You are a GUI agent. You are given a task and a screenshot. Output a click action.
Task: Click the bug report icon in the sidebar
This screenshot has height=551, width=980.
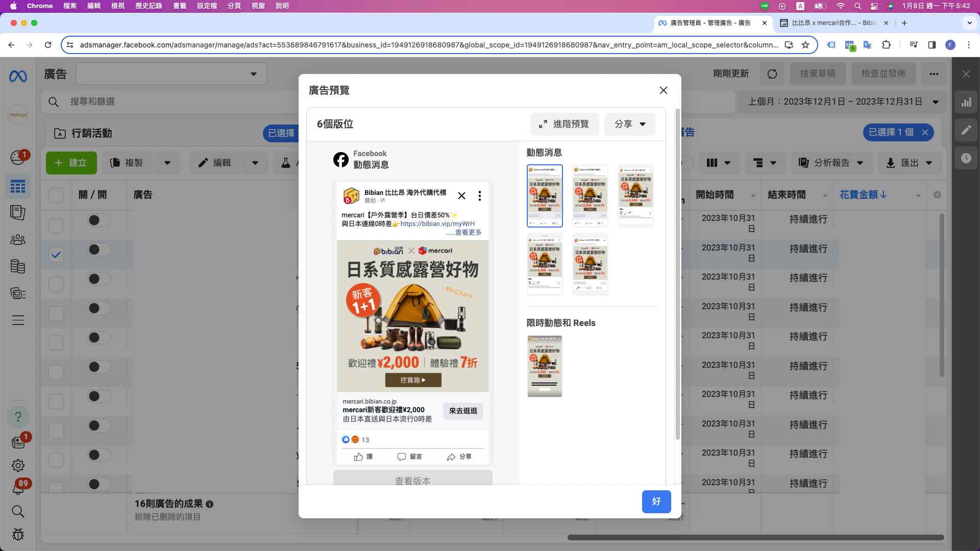(18, 534)
